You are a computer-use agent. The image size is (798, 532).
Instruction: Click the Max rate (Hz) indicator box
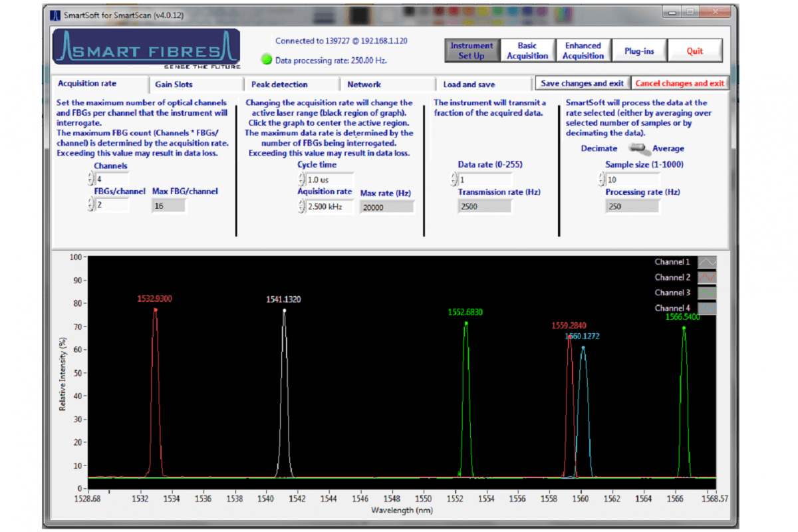click(x=387, y=207)
